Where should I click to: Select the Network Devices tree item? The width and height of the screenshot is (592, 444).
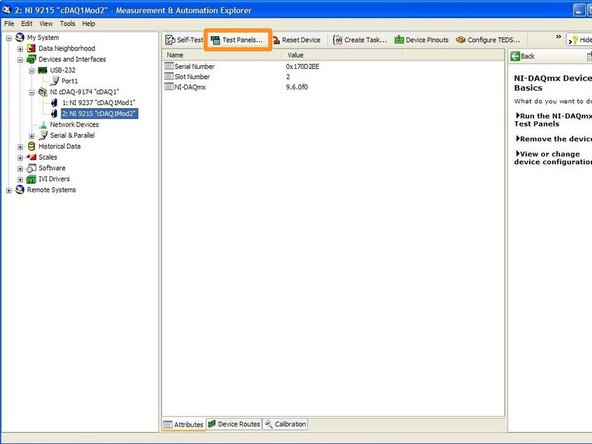click(74, 125)
